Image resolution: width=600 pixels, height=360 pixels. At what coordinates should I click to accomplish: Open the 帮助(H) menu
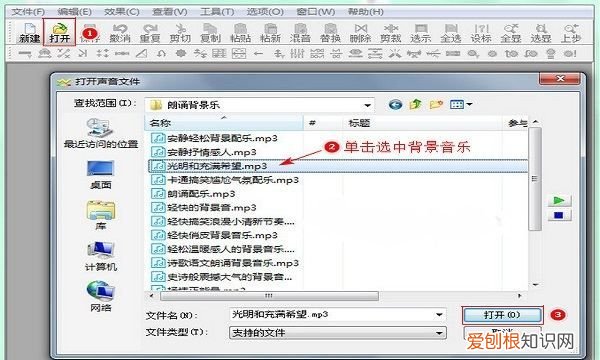click(365, 12)
